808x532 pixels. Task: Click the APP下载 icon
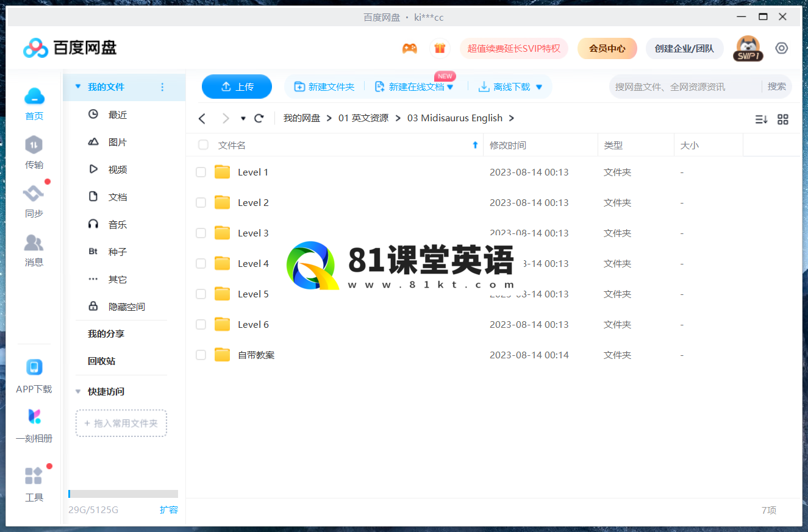pos(34,367)
